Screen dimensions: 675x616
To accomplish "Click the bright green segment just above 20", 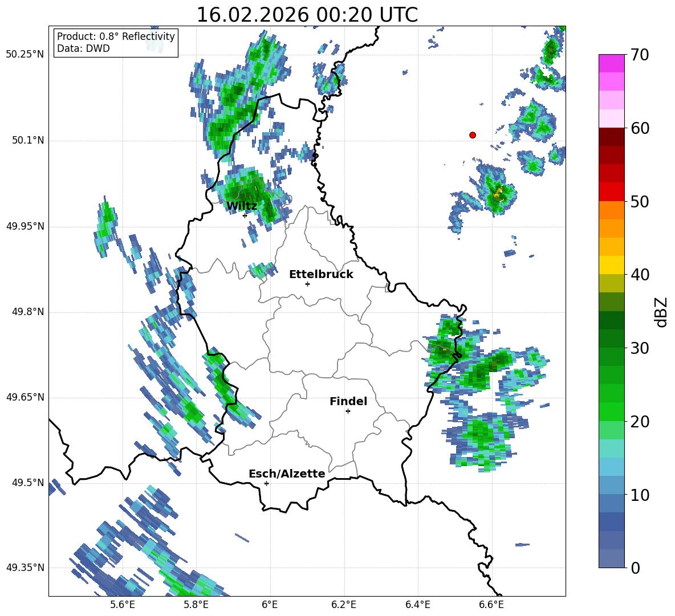I will [611, 411].
